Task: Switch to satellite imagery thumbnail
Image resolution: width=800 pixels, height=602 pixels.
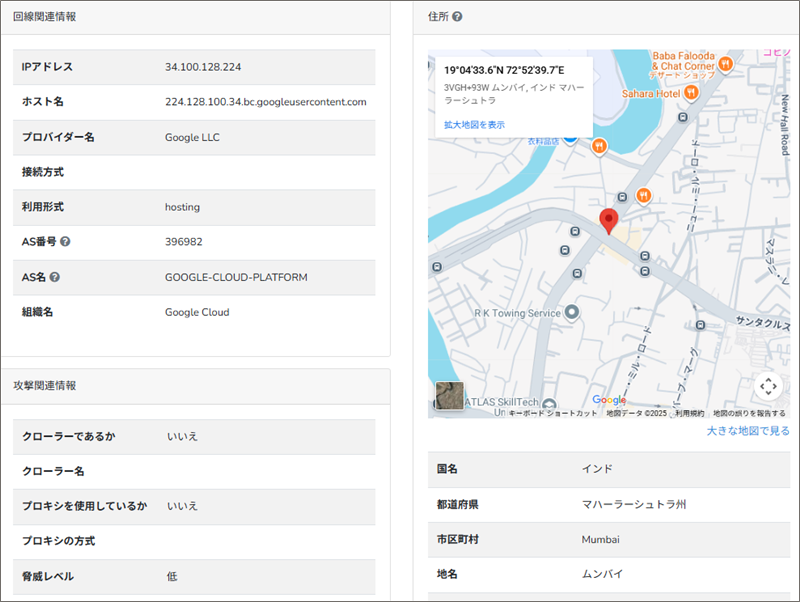Action: pyautogui.click(x=450, y=397)
